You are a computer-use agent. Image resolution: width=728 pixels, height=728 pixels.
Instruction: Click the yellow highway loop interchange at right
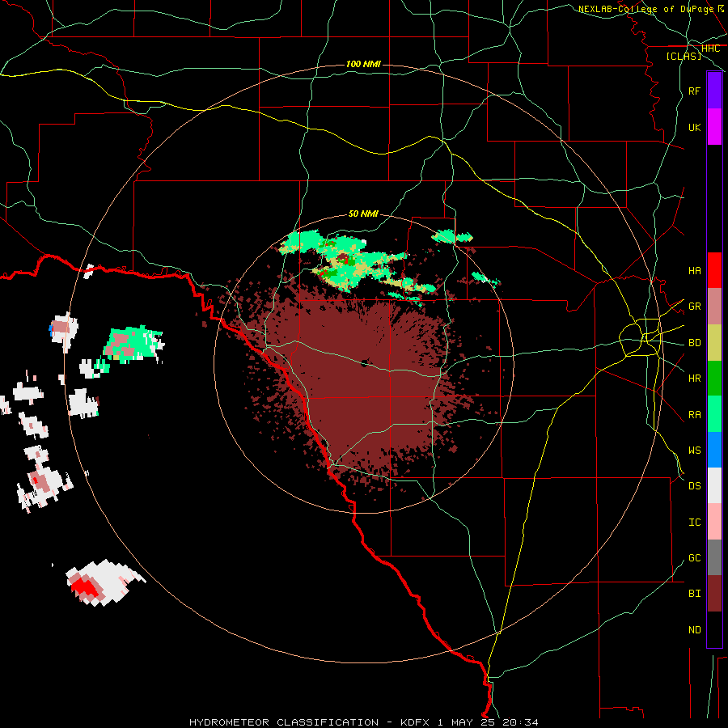(x=641, y=336)
